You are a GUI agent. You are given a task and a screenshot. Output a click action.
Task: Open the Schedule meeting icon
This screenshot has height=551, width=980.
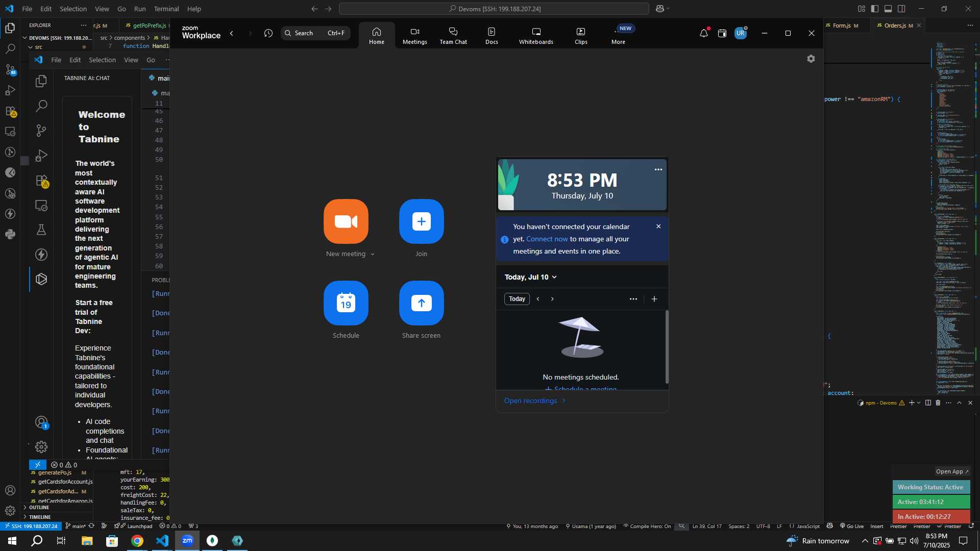click(346, 303)
